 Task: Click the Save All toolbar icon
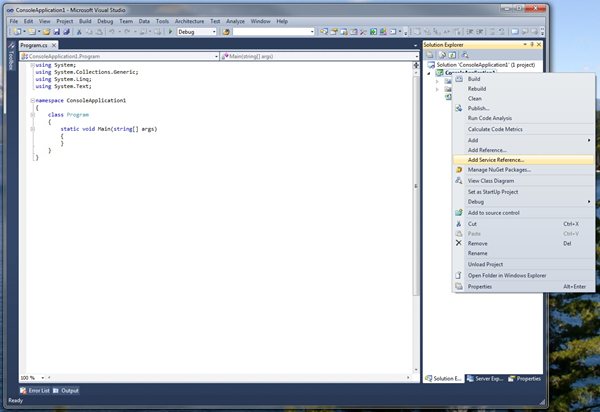pyautogui.click(x=66, y=32)
